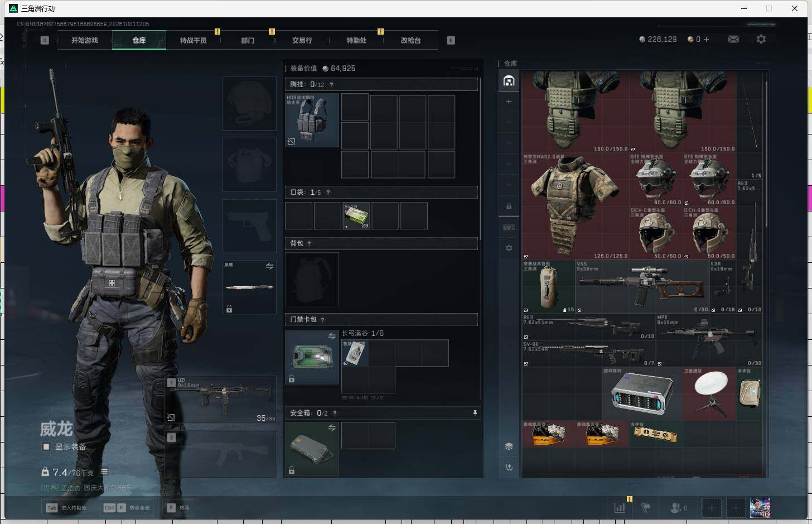812x524 pixels.
Task: Open weight details list icon beside 7.4
Action: coord(104,472)
